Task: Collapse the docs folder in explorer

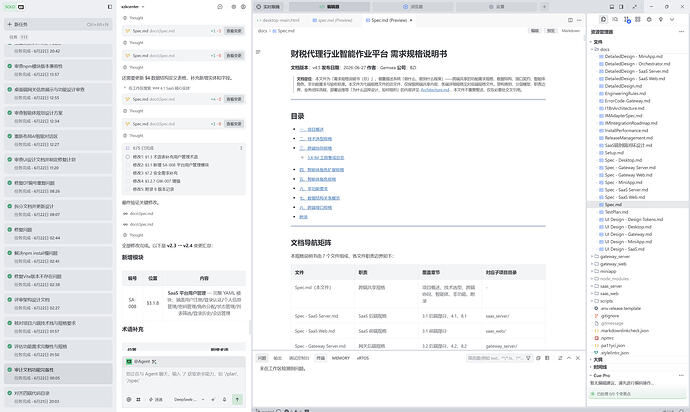Action: (592, 49)
